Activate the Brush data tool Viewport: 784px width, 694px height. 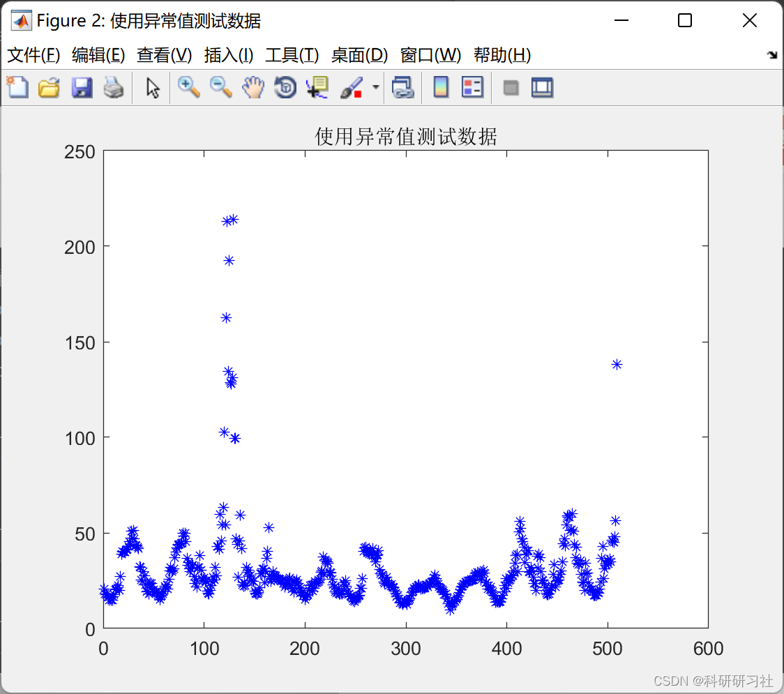(352, 87)
